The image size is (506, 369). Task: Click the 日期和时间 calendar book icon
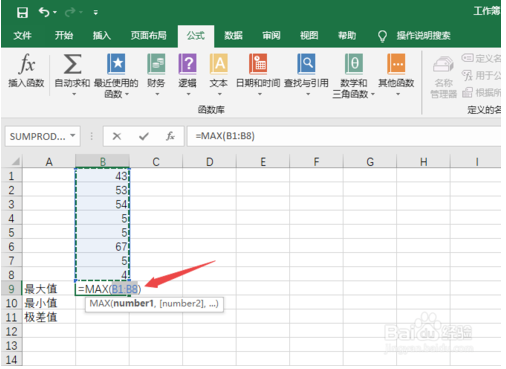(258, 64)
